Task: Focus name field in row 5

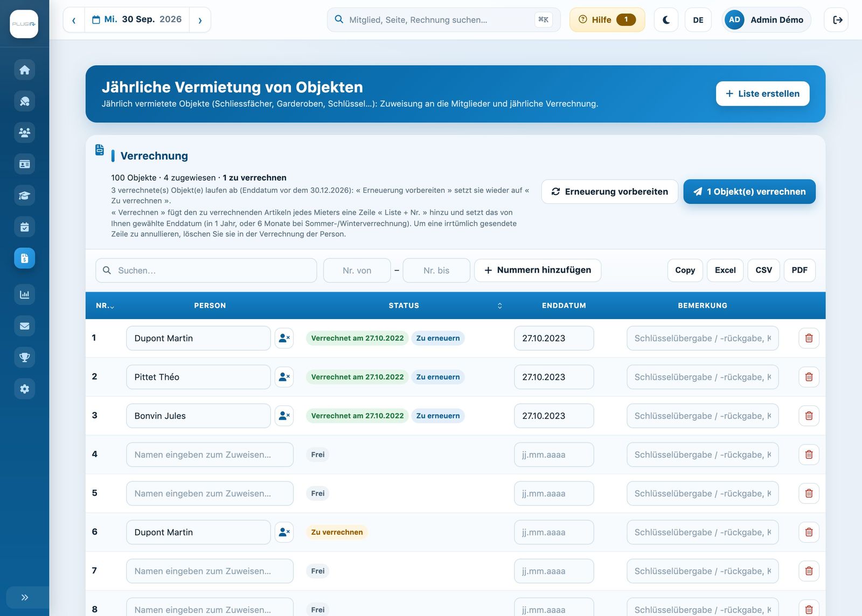Action: click(210, 494)
